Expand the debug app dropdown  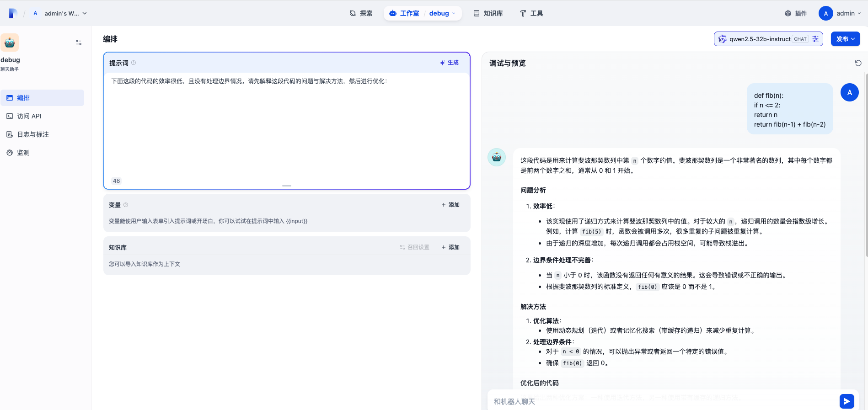442,13
